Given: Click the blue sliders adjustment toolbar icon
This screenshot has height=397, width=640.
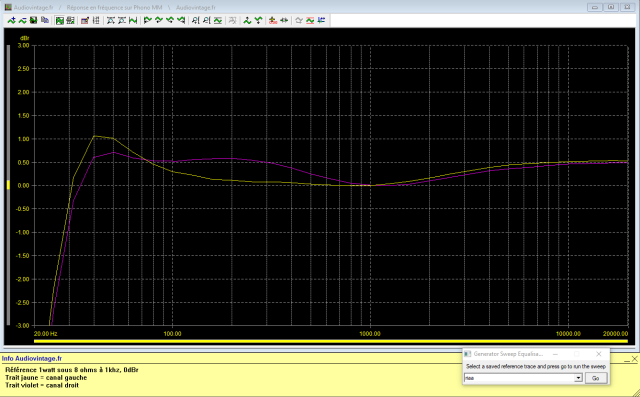Looking at the screenshot, I should coord(321,20).
